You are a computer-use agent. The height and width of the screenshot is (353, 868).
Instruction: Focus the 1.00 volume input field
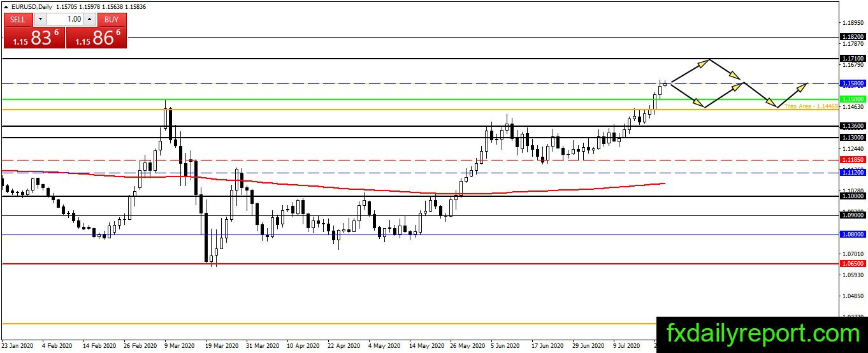[64, 20]
